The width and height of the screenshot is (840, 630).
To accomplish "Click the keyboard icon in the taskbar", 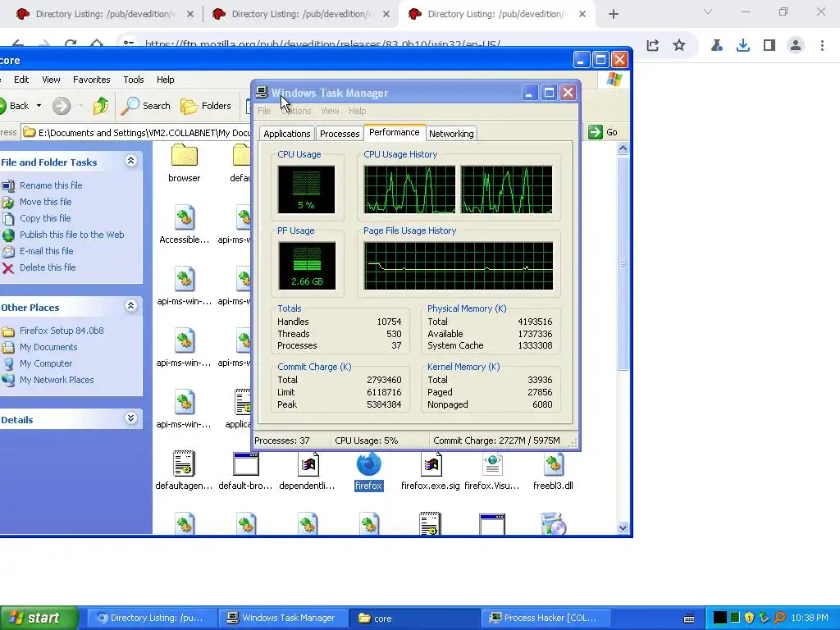I will coord(689,619).
